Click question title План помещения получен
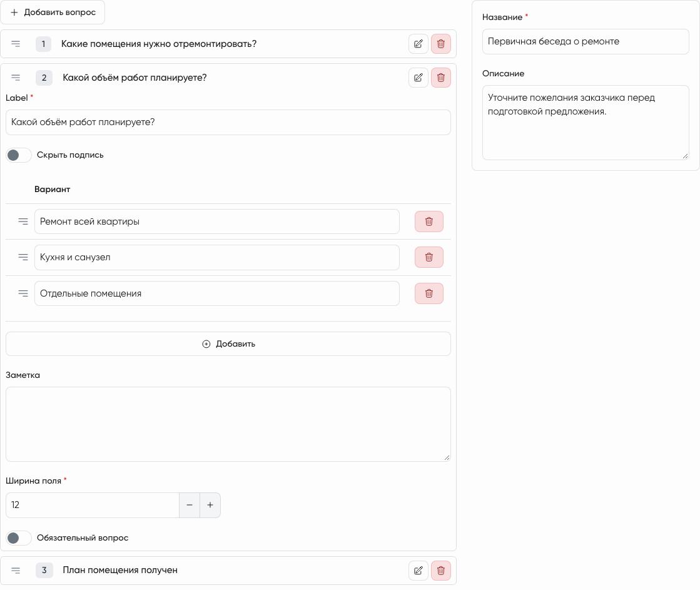The image size is (700, 590). 120,571
